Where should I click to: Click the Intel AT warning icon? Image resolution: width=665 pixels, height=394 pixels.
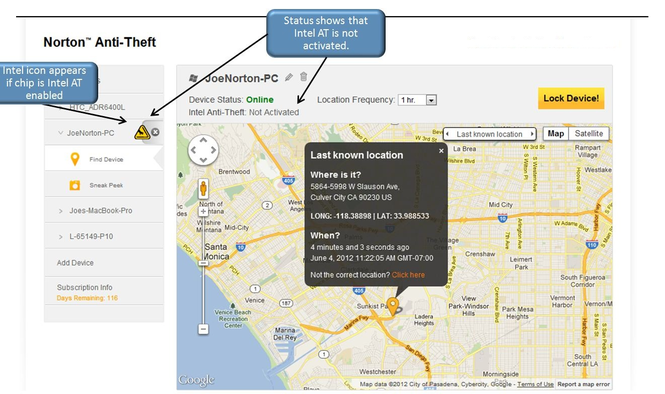[142, 132]
